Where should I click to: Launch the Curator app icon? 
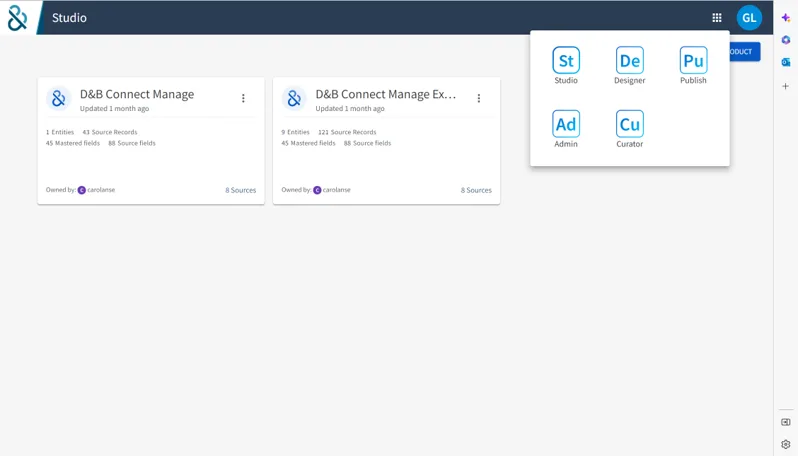[x=630, y=124]
